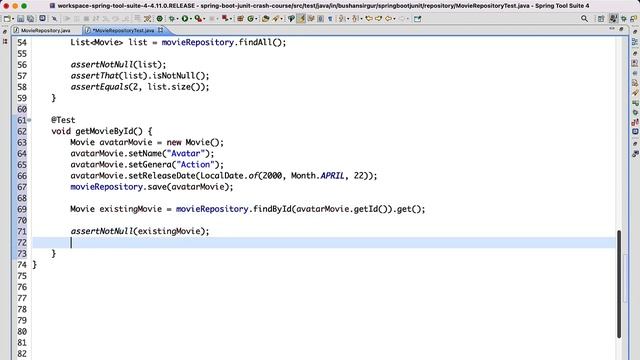Click the Run External Tools icon
The image size is (640, 360).
pyautogui.click(x=198, y=19)
